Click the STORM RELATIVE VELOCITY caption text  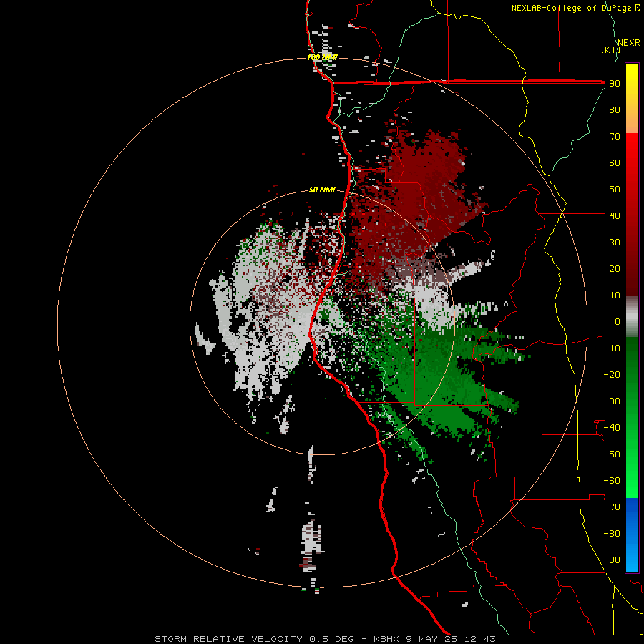tap(229, 639)
